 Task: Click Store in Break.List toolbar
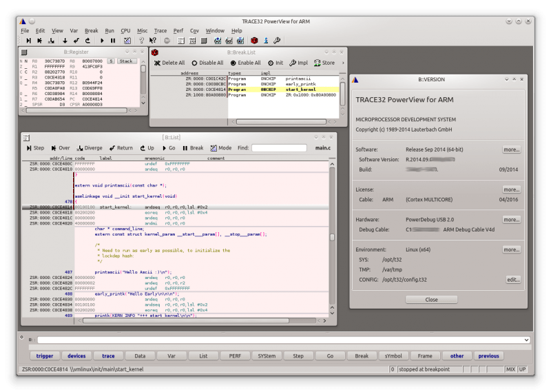point(324,63)
